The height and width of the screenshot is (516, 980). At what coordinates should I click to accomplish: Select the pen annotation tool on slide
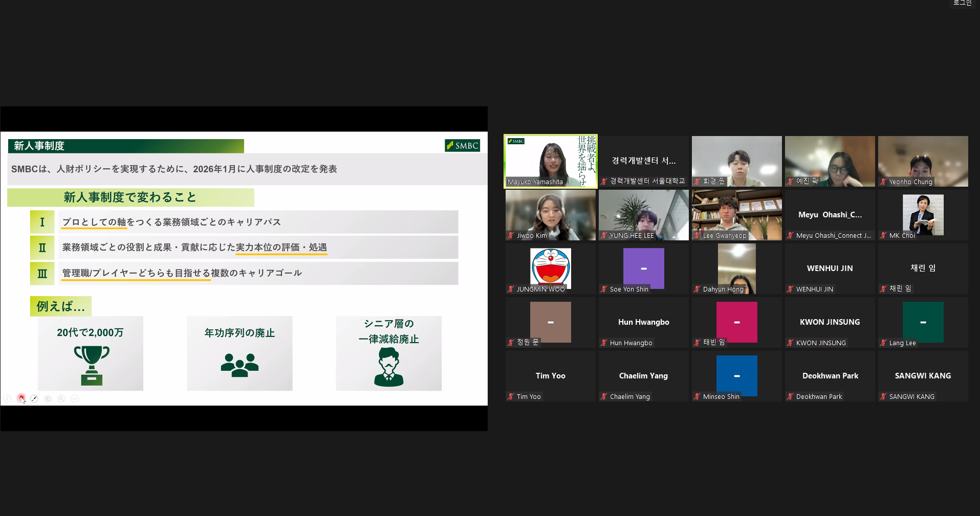(34, 399)
